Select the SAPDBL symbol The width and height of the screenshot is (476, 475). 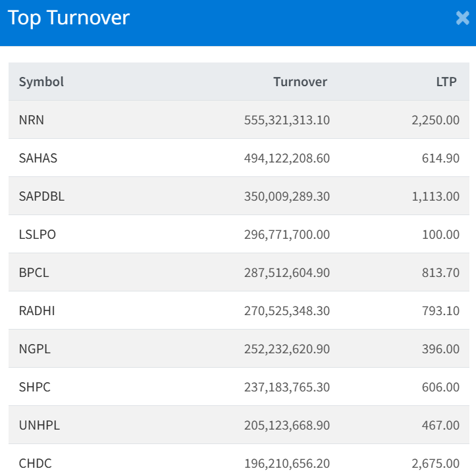pyautogui.click(x=41, y=197)
